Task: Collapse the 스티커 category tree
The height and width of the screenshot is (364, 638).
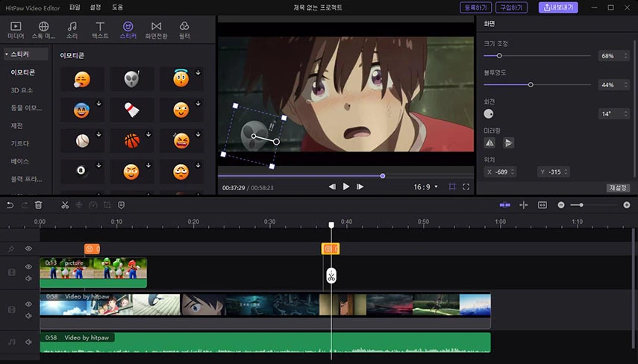Action: pos(7,54)
